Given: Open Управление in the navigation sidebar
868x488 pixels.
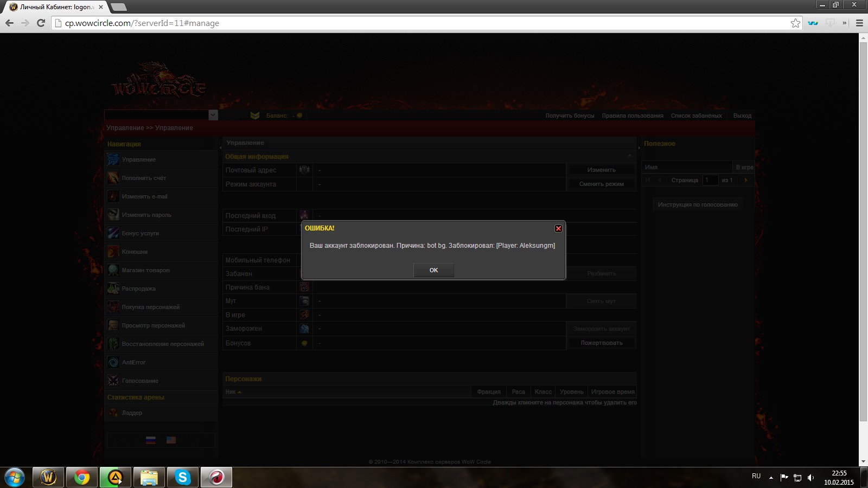Looking at the screenshot, I should 161,159.
